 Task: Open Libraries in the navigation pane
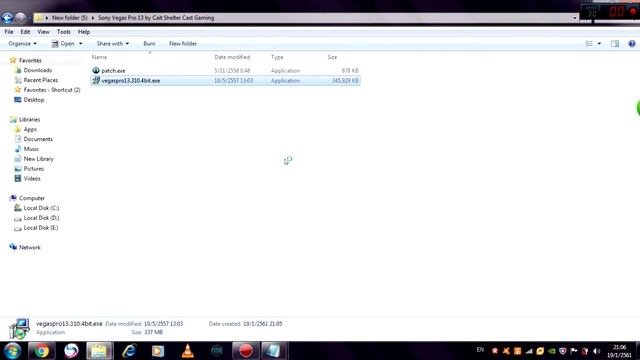29,120
